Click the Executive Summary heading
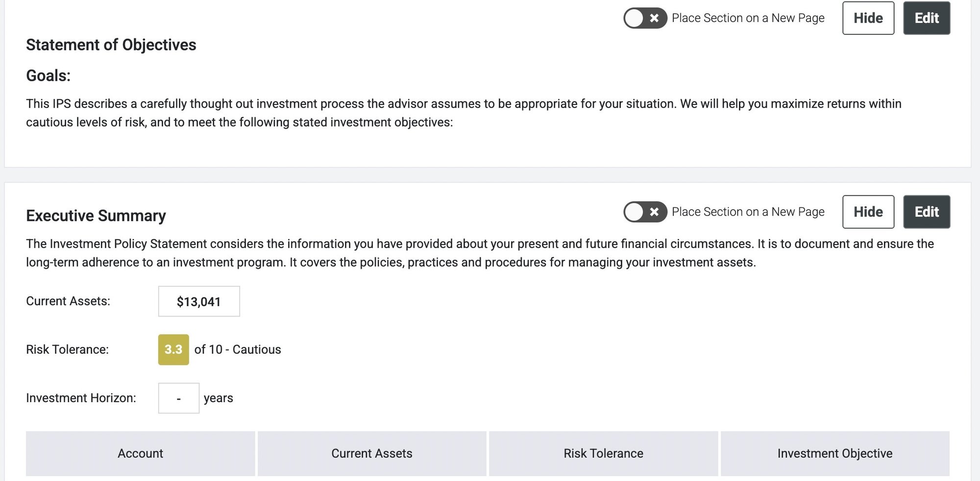 (96, 216)
